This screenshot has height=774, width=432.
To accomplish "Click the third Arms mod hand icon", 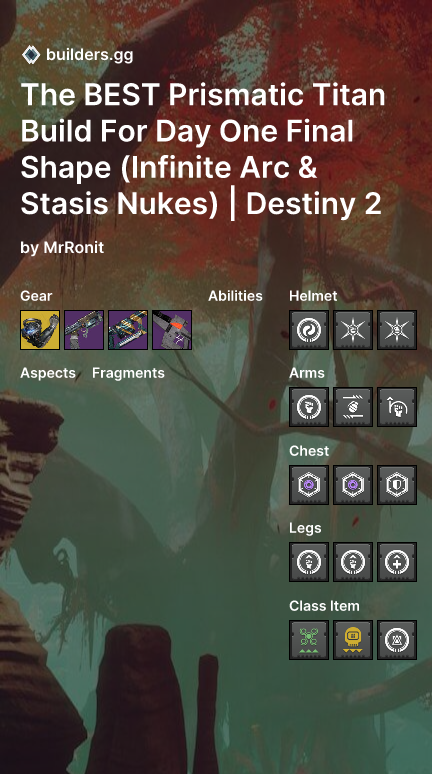I will pyautogui.click(x=397, y=407).
